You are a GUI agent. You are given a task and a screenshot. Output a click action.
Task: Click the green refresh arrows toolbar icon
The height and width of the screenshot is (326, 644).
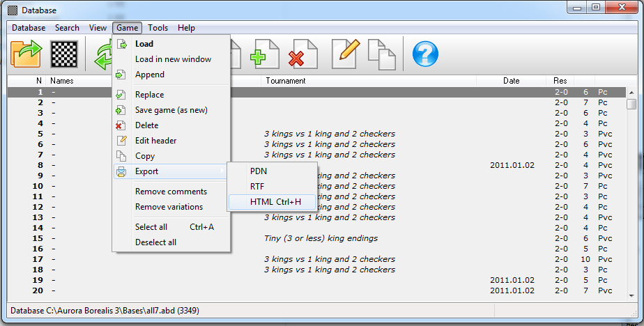103,54
